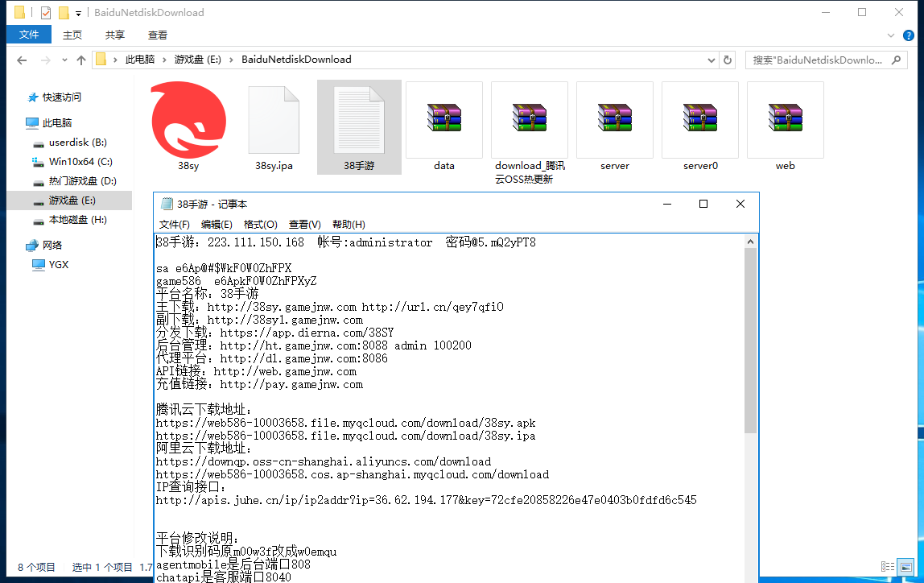The height and width of the screenshot is (583, 924).
Task: Select the server0 archive file
Action: tap(700, 121)
